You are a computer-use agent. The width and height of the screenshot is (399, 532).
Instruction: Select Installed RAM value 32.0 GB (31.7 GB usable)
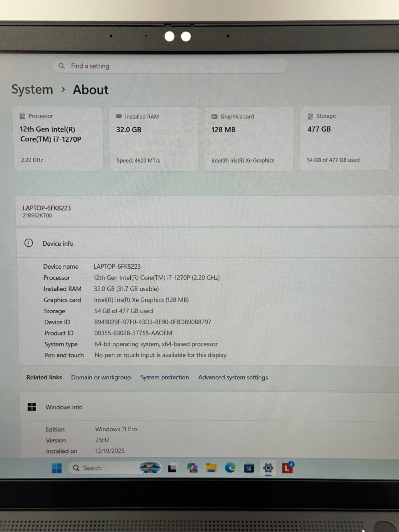tap(126, 289)
